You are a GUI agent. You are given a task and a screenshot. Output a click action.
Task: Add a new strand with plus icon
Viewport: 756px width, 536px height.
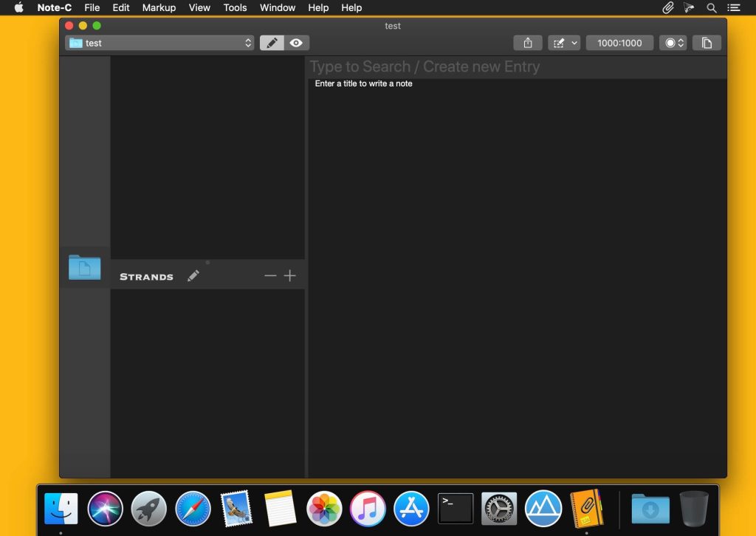tap(290, 275)
